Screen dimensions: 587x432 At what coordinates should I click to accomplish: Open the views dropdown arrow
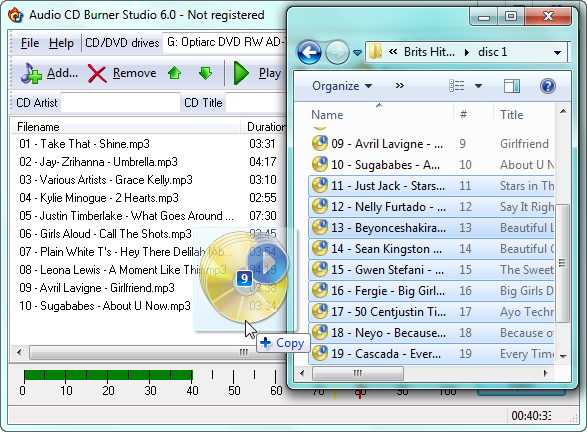click(478, 86)
